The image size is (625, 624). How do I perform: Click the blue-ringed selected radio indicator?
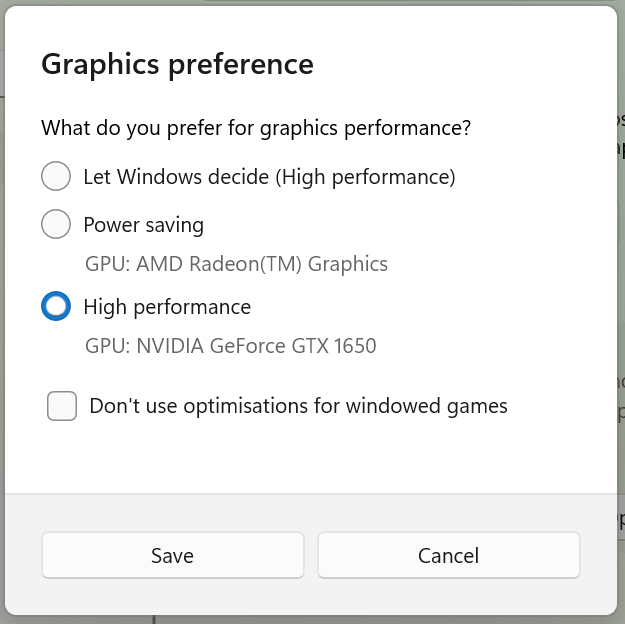click(x=56, y=306)
